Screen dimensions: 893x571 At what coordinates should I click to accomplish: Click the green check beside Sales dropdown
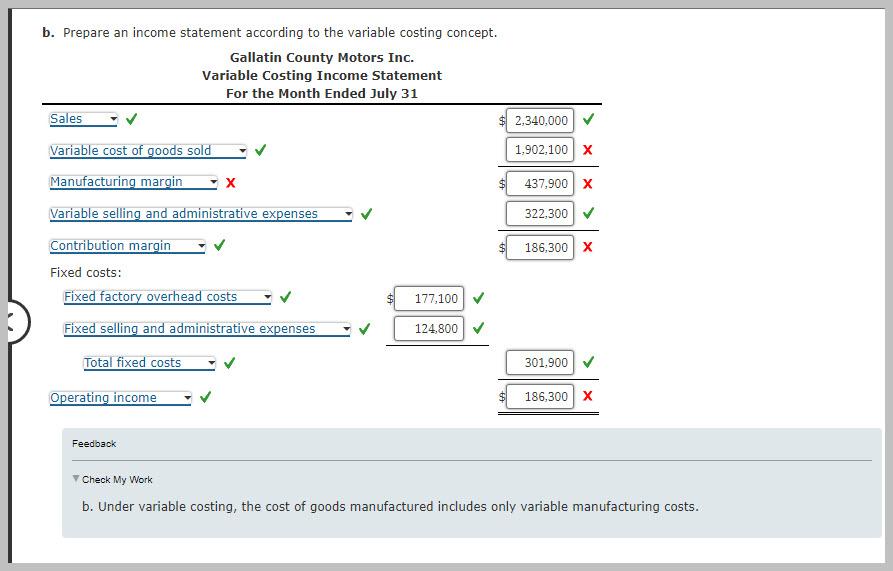(x=132, y=119)
